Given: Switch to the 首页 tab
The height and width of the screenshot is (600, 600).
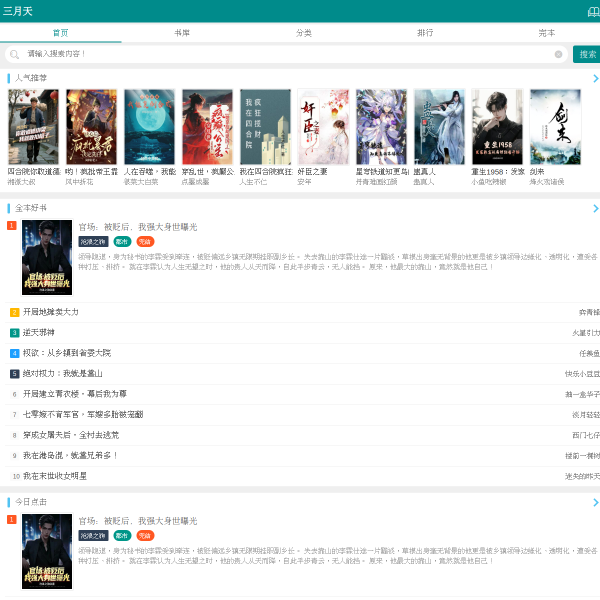Looking at the screenshot, I should coord(60,33).
